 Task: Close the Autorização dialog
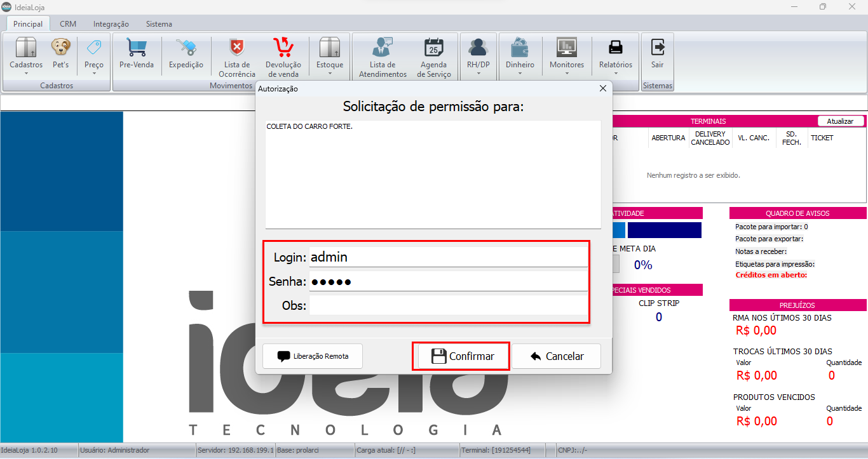pos(602,89)
